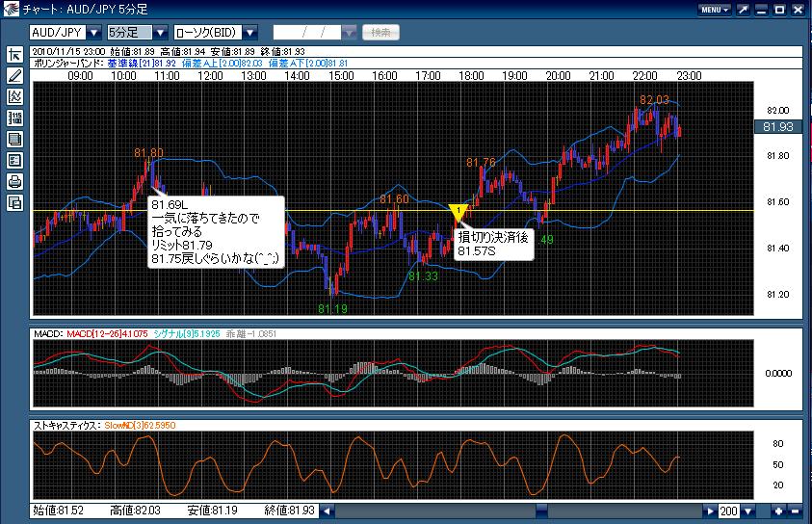Click the 損切り決済後 81.57S annotation box

493,244
